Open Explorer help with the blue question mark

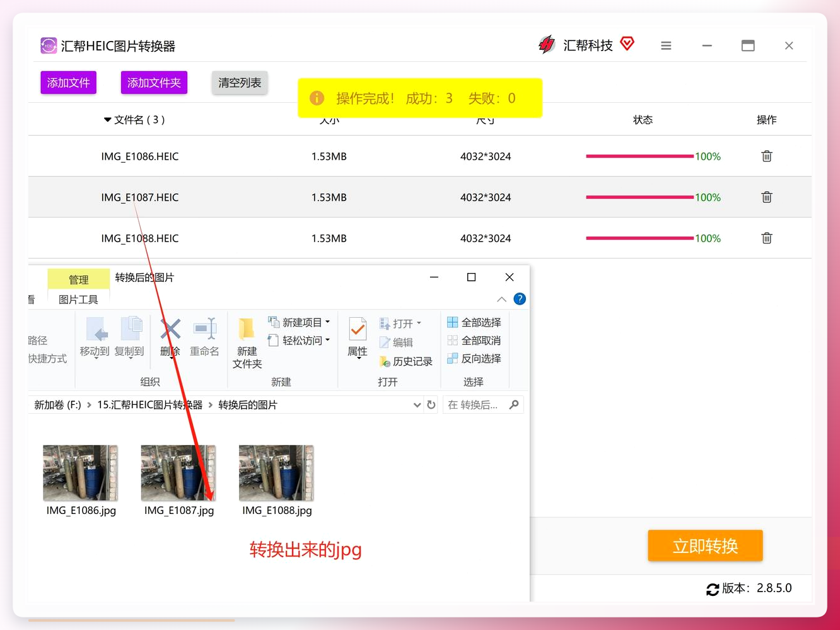point(520,299)
